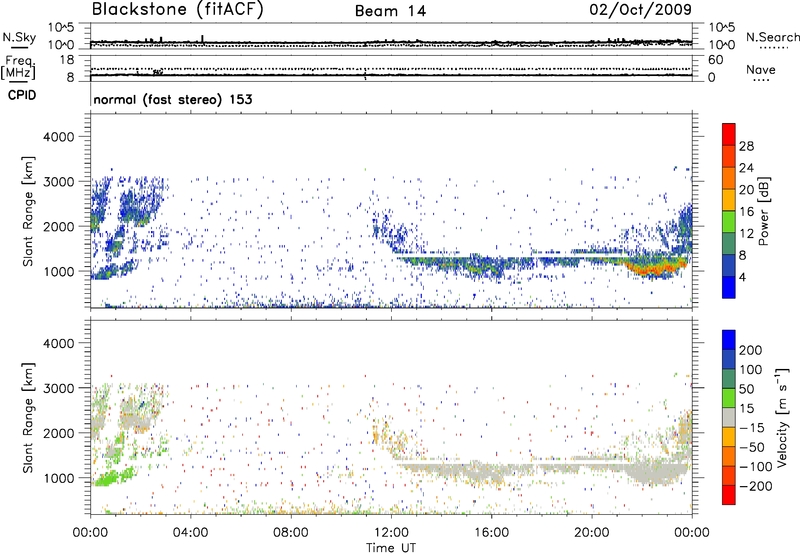Click the '16:00' time axis label

[491, 533]
